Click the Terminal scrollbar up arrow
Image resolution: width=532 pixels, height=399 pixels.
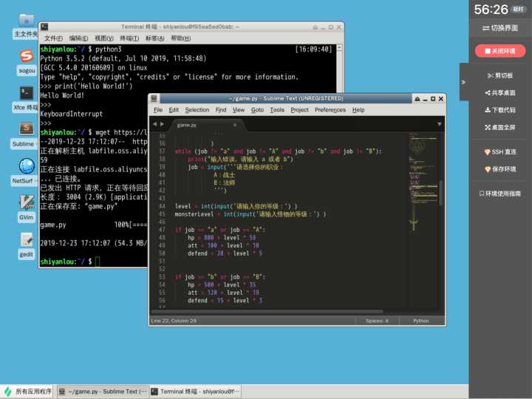coord(339,47)
